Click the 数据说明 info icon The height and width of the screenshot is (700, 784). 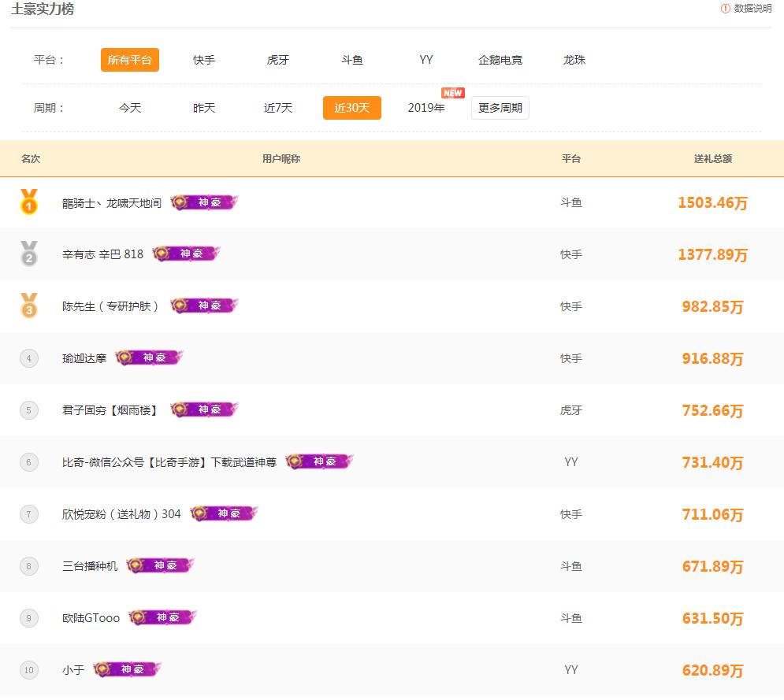point(725,9)
